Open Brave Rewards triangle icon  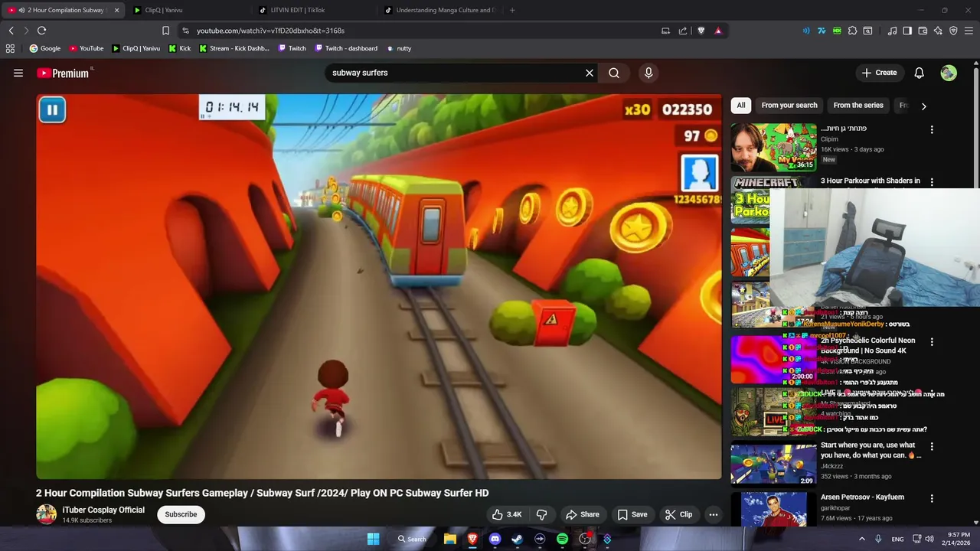[x=718, y=31]
